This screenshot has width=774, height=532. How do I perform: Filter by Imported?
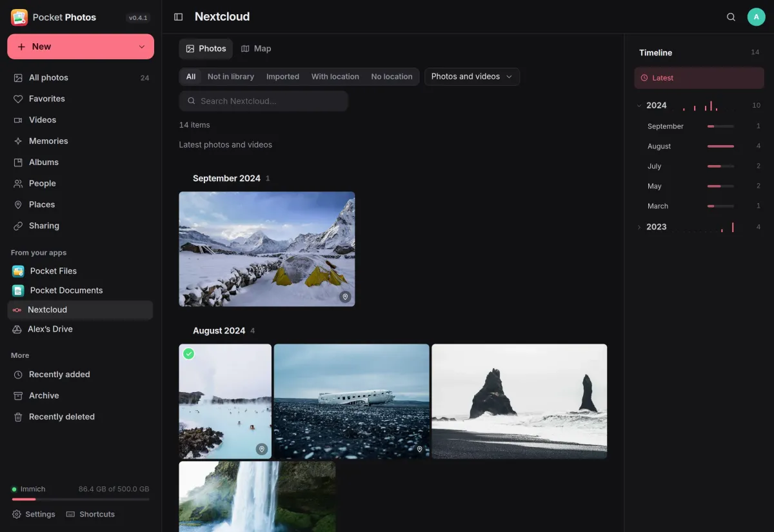click(x=283, y=77)
